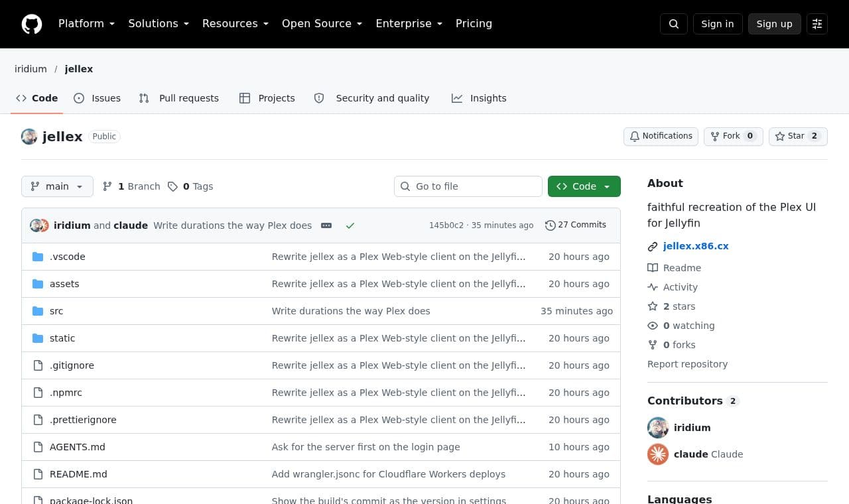Image resolution: width=849 pixels, height=504 pixels.
Task: Open the appearance settings icon button
Action: [817, 24]
